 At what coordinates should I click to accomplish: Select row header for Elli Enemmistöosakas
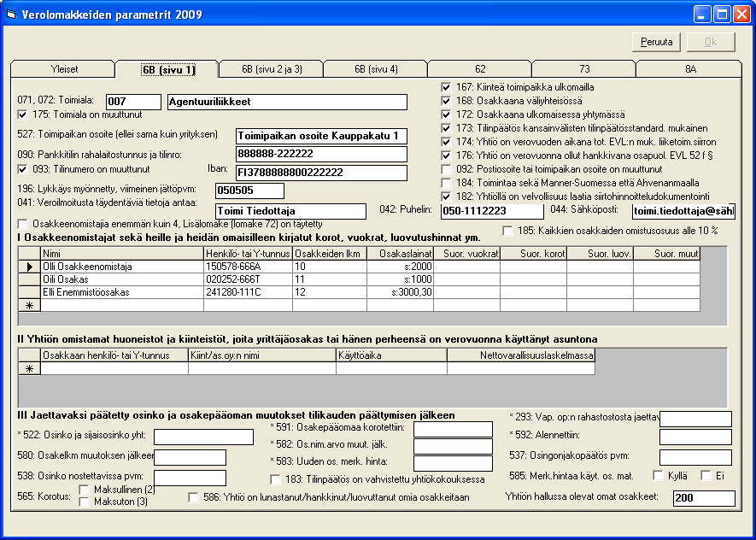click(x=29, y=292)
